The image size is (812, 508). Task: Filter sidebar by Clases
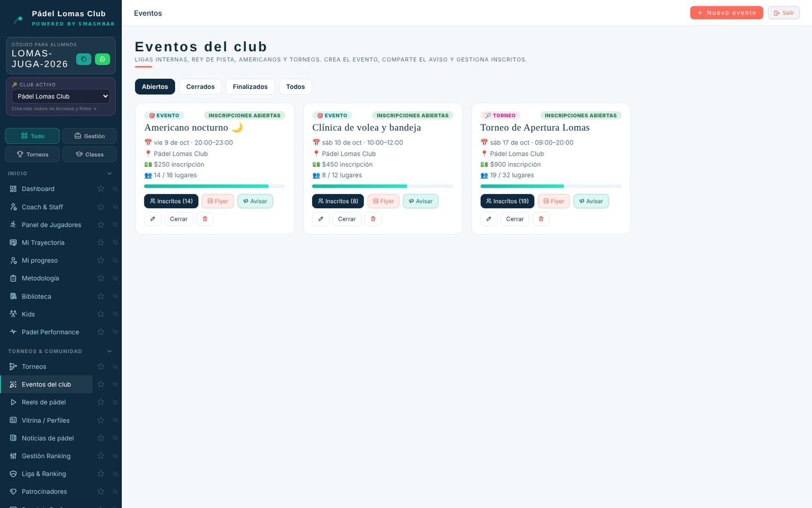(89, 154)
